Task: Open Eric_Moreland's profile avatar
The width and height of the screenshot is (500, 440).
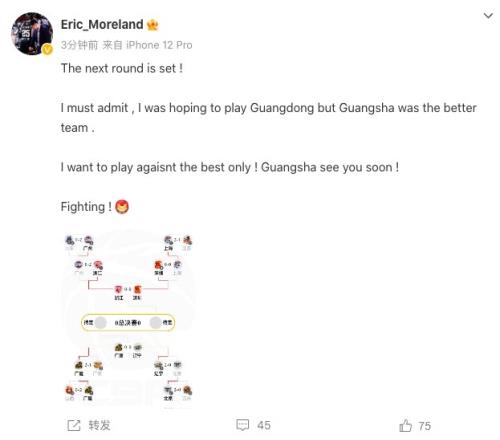Action: coord(32,33)
